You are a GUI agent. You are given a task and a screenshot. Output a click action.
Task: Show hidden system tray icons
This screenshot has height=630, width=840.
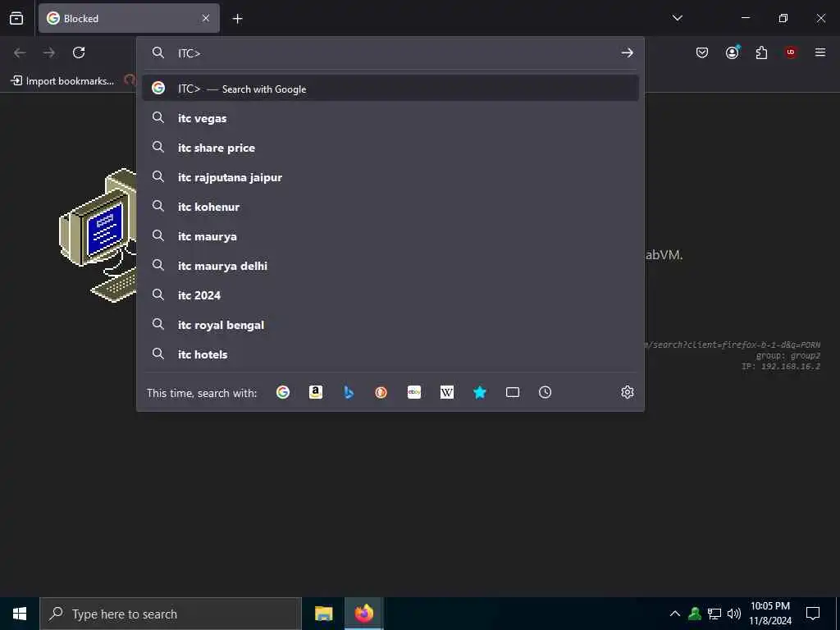[675, 614]
